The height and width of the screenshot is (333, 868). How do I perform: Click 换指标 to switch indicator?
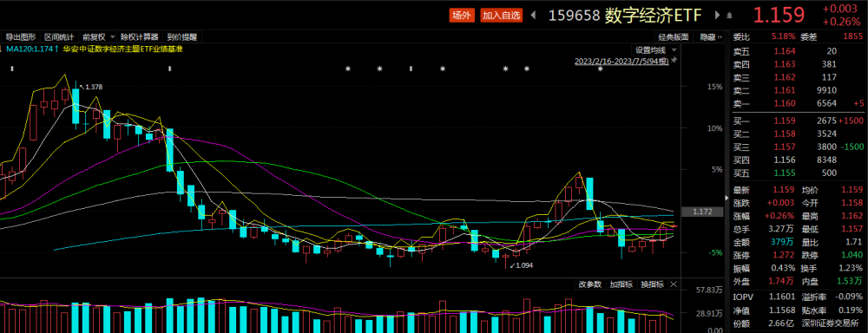coord(652,284)
